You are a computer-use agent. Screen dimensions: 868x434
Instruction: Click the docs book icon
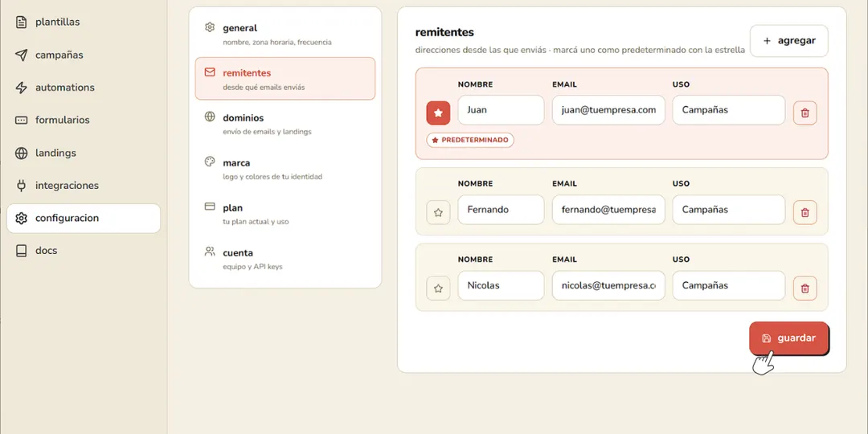21,251
